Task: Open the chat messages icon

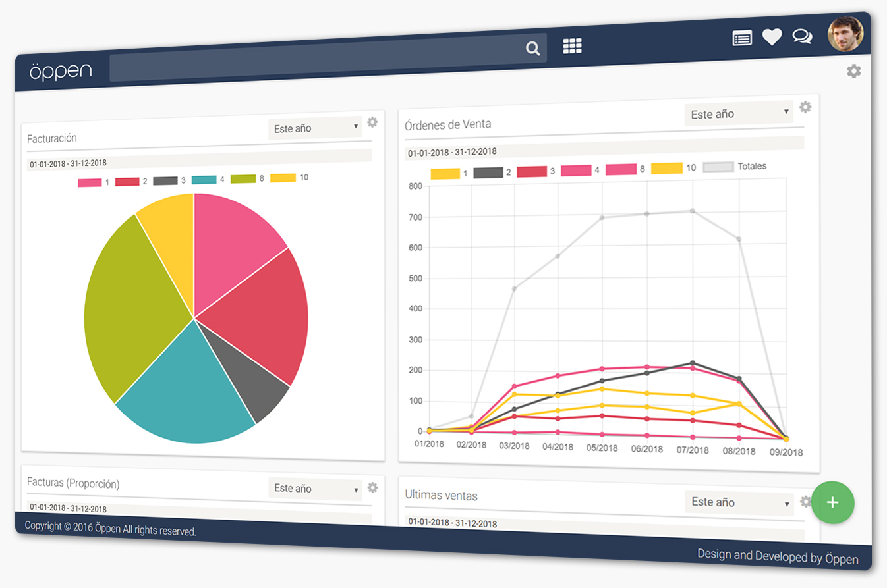Action: pos(803,36)
